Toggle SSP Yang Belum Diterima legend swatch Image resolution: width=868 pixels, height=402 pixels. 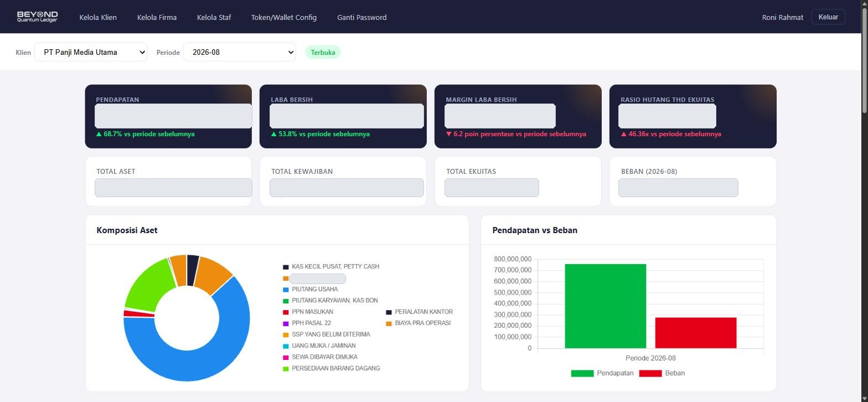286,335
